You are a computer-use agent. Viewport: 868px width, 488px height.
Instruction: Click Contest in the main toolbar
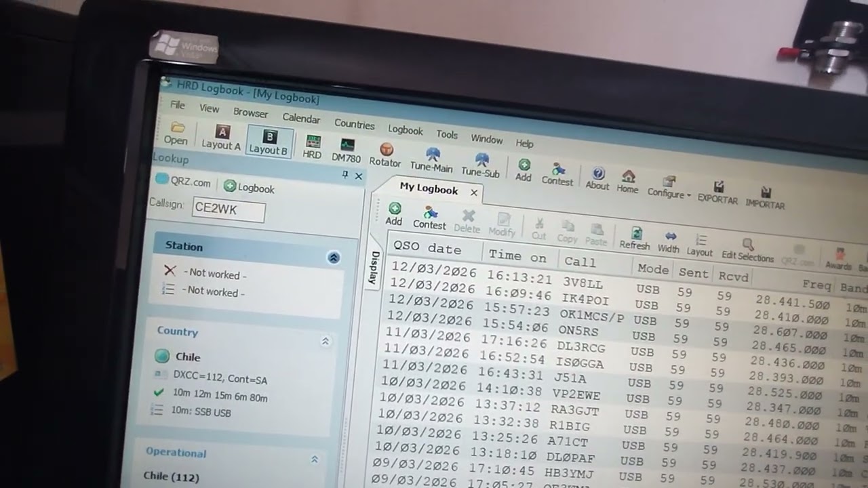tap(557, 174)
